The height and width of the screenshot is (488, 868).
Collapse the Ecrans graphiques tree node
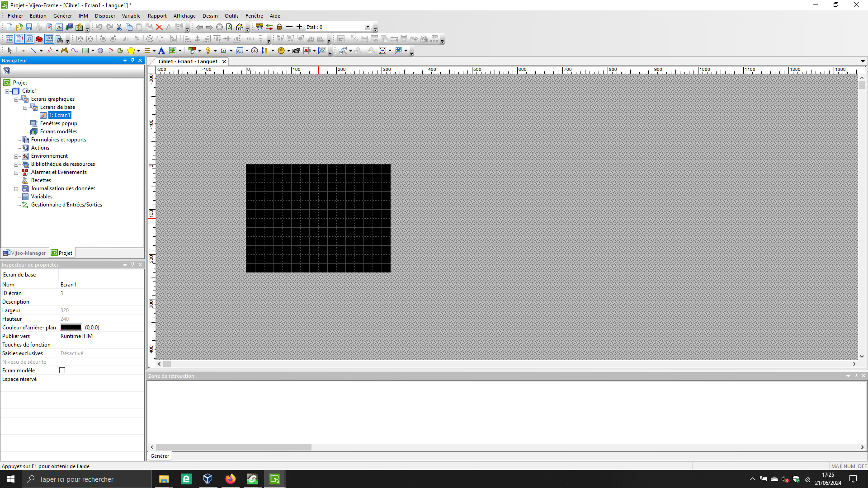[x=16, y=99]
